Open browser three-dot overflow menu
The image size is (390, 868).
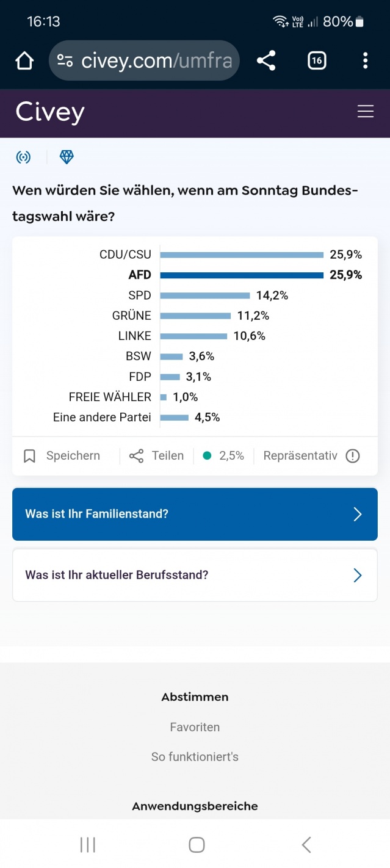click(x=365, y=60)
